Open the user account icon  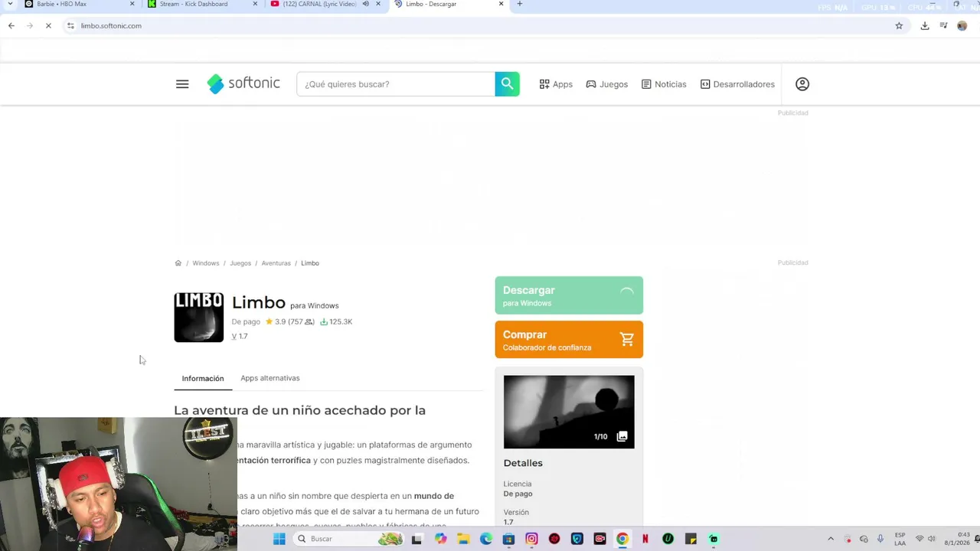[x=802, y=84]
